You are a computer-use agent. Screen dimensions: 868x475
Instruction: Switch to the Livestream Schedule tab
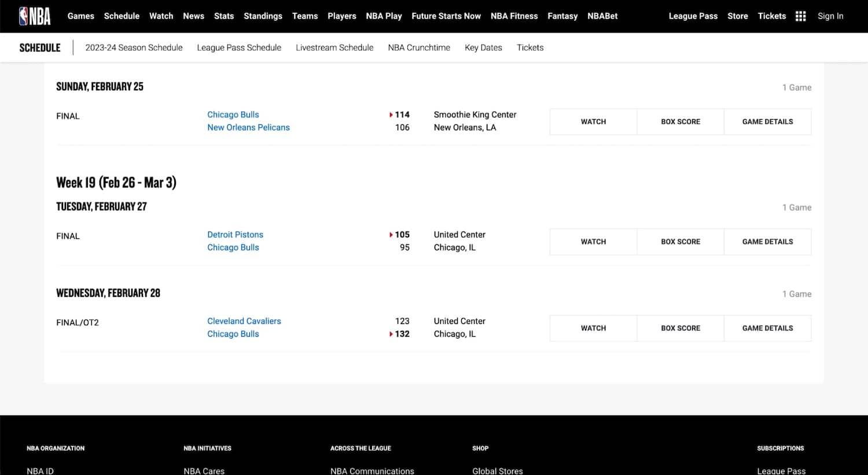(x=334, y=47)
